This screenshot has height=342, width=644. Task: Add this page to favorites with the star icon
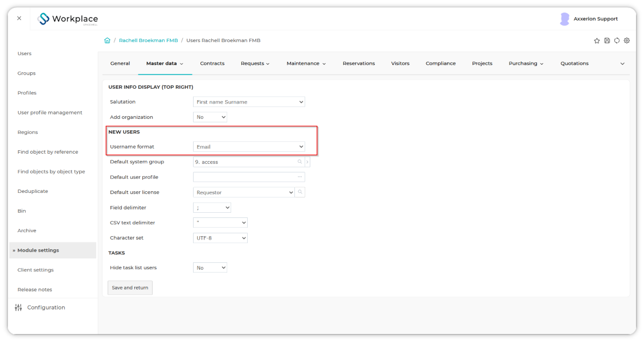click(x=597, y=40)
